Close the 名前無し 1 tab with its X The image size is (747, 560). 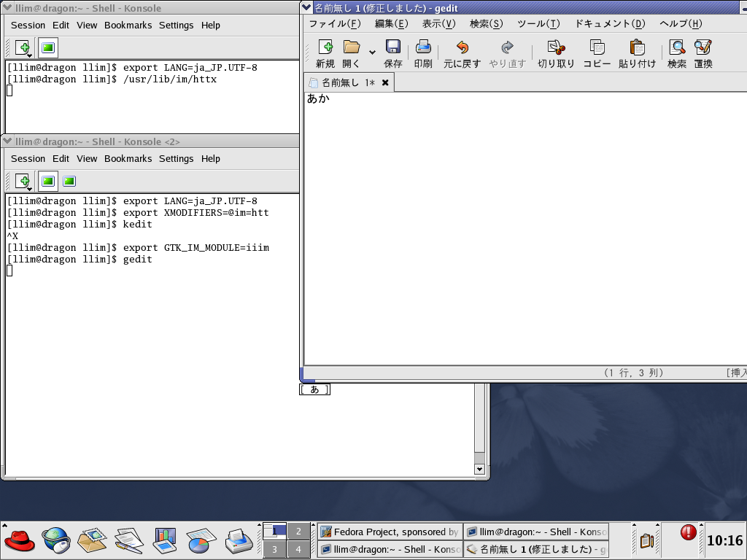click(x=385, y=83)
